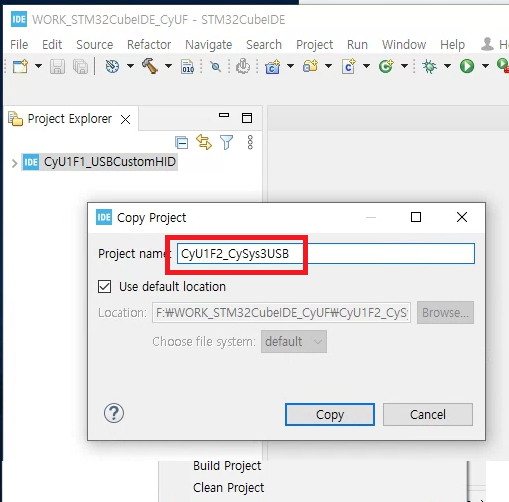Click the Browse... button

click(x=445, y=313)
